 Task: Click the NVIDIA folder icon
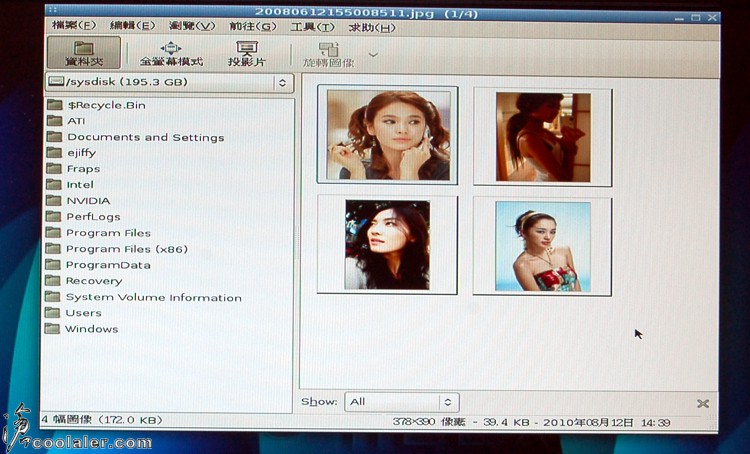(x=54, y=201)
